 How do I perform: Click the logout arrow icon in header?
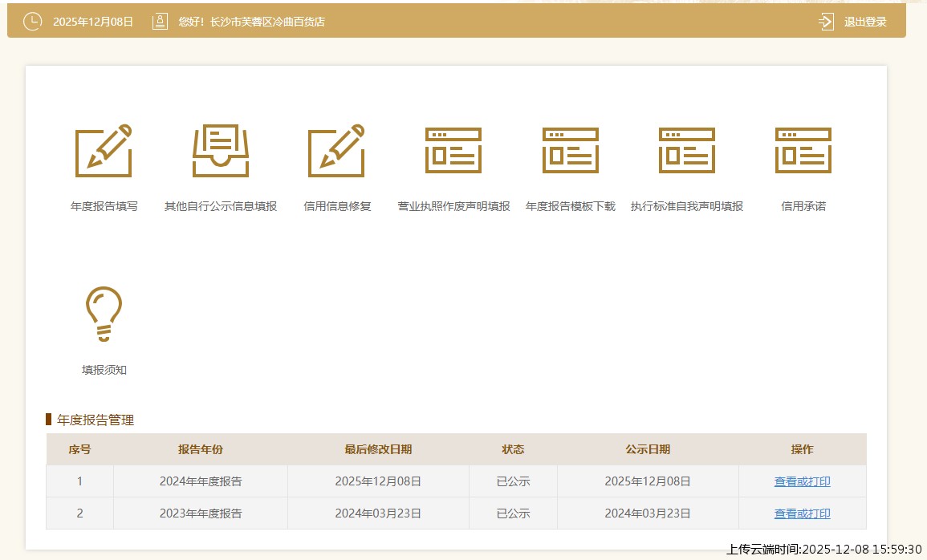[826, 22]
